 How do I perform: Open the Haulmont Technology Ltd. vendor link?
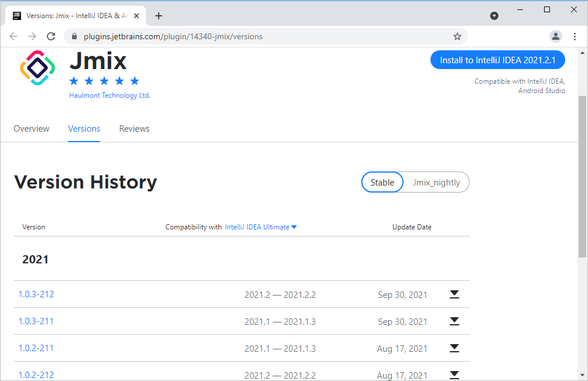tap(110, 95)
